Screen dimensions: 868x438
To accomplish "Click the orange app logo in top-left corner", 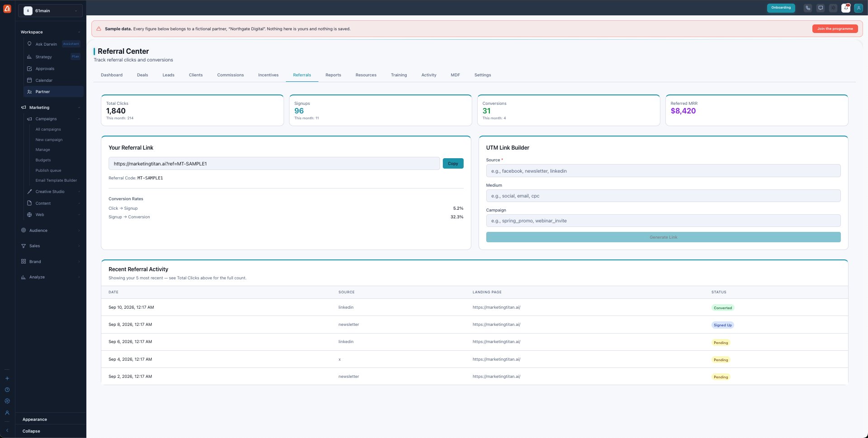I will [x=7, y=9].
